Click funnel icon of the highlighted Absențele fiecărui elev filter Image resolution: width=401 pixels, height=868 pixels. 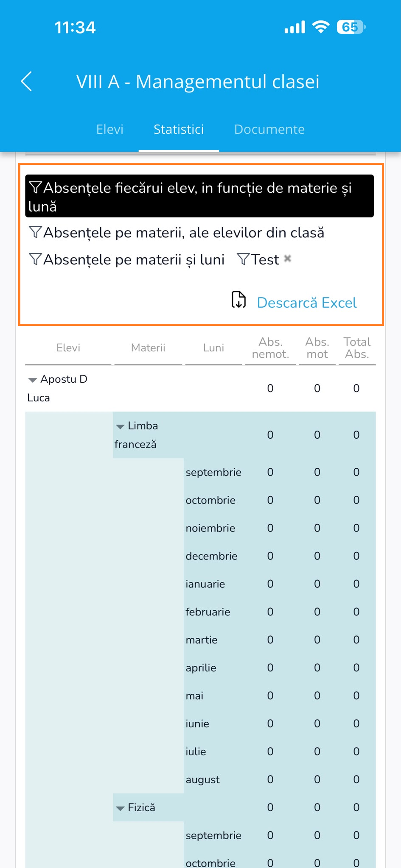[x=36, y=187]
